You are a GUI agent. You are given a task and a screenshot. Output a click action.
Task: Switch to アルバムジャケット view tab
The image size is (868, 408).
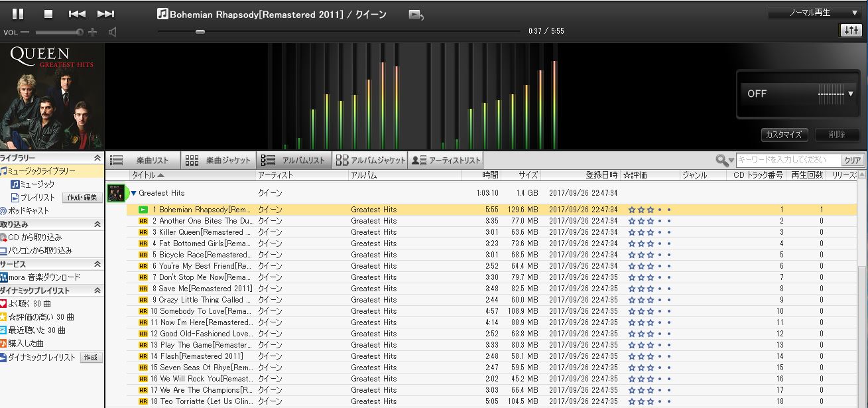coord(370,160)
